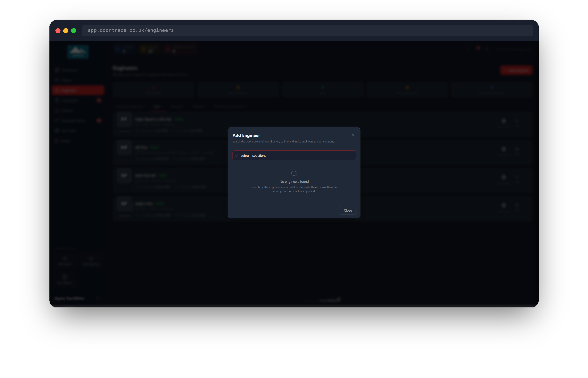588x378 pixels.
Task: Click the red close window traffic light
Action: [58, 31]
